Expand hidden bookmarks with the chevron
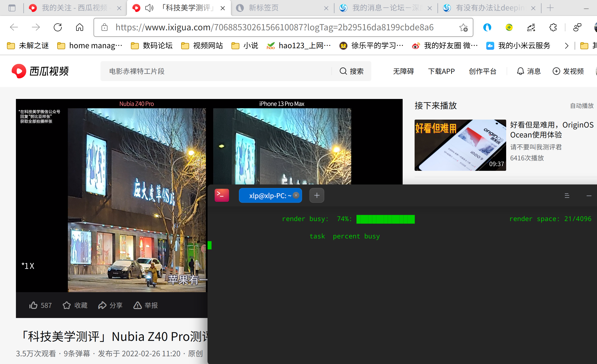 click(566, 45)
